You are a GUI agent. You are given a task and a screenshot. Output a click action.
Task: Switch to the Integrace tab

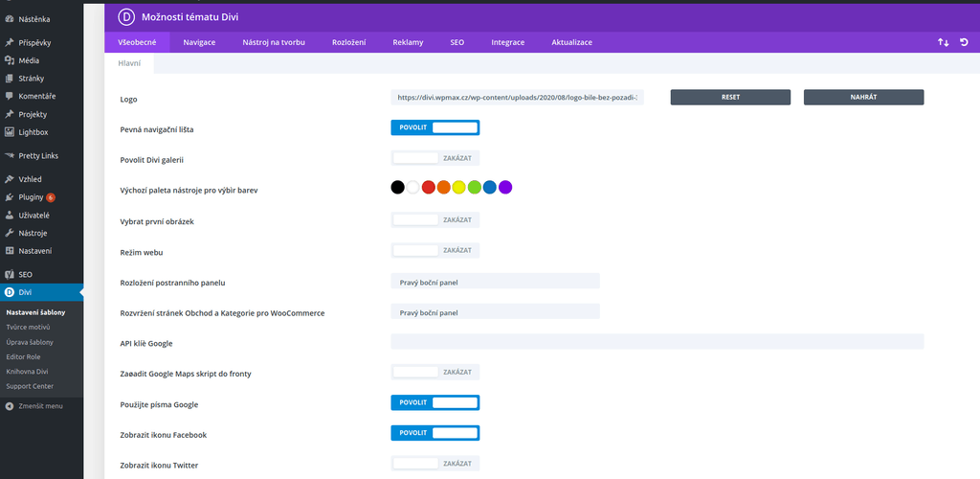tap(507, 42)
